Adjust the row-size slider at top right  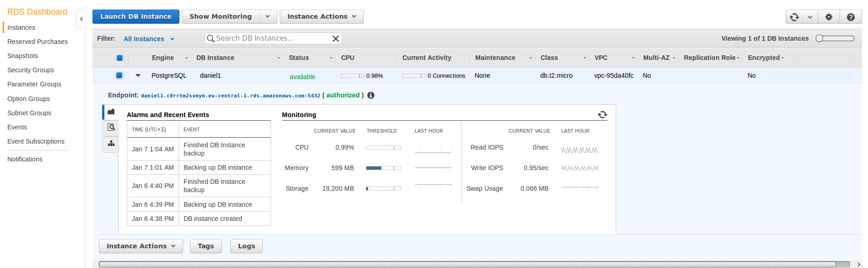click(835, 38)
